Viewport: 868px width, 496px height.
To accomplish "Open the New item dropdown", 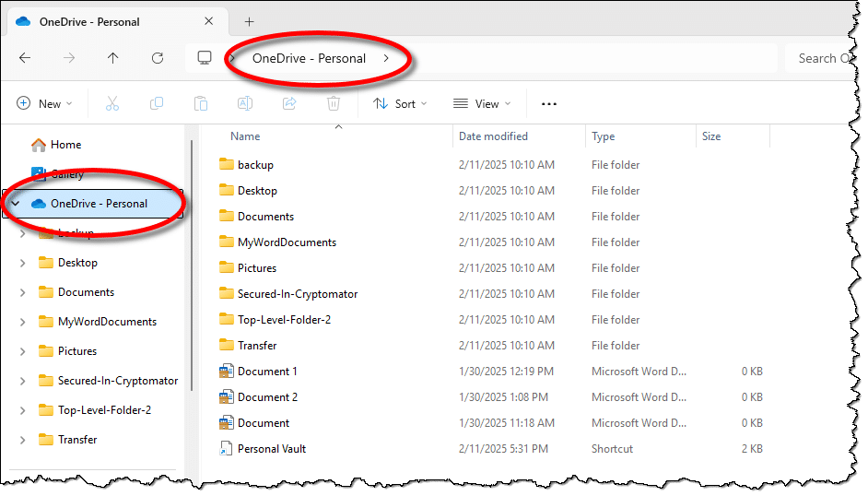I will (x=45, y=103).
